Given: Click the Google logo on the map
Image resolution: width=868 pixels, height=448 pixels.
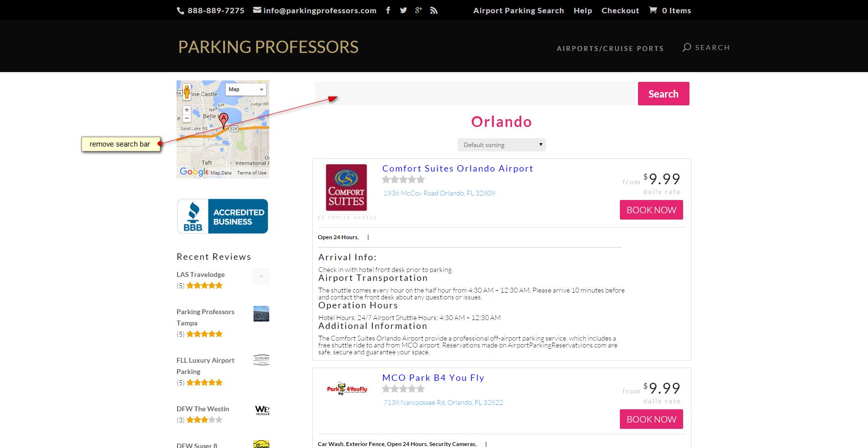Looking at the screenshot, I should pyautogui.click(x=194, y=172).
